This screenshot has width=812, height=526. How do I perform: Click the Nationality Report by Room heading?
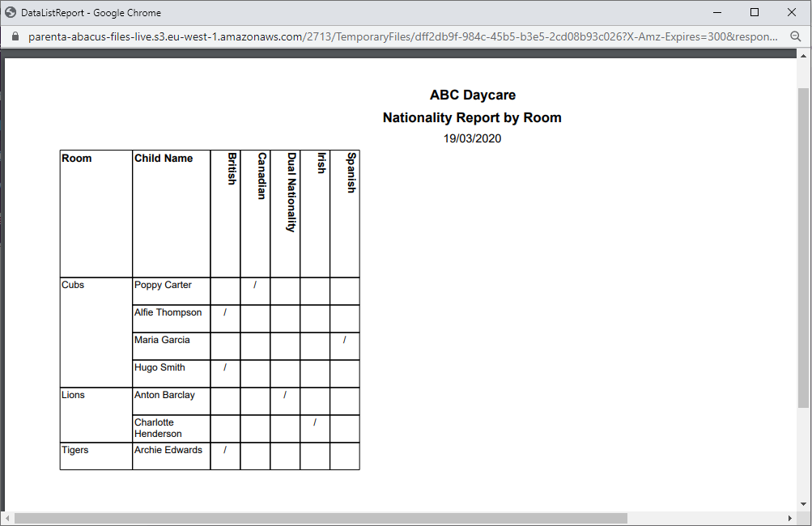[x=472, y=117]
